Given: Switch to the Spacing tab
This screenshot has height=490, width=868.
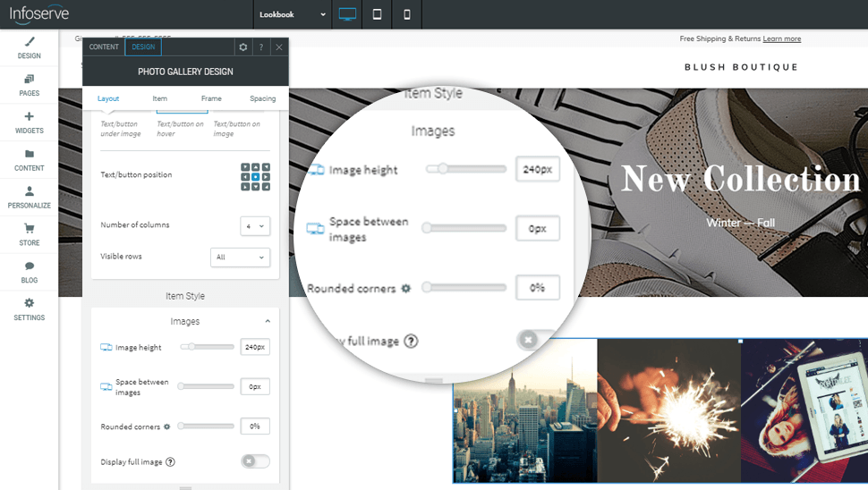Looking at the screenshot, I should pos(262,98).
